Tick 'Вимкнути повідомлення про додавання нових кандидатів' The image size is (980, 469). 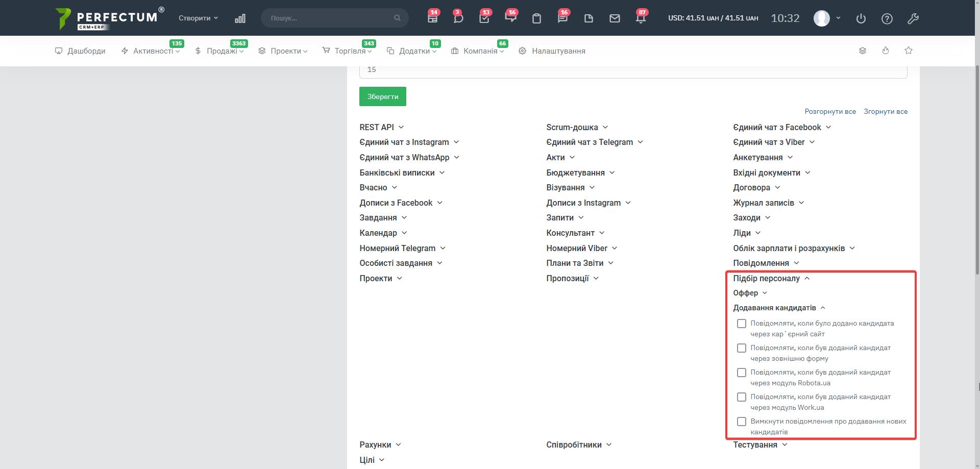tap(741, 422)
